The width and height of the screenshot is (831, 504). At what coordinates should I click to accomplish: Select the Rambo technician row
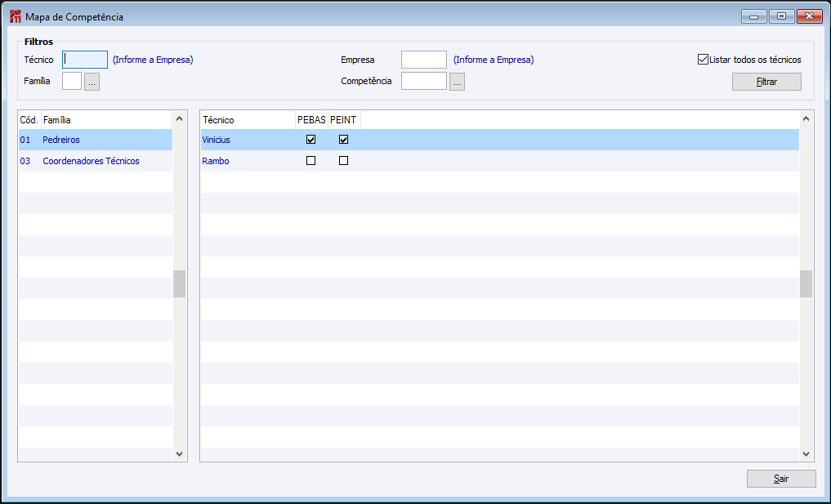click(500, 161)
